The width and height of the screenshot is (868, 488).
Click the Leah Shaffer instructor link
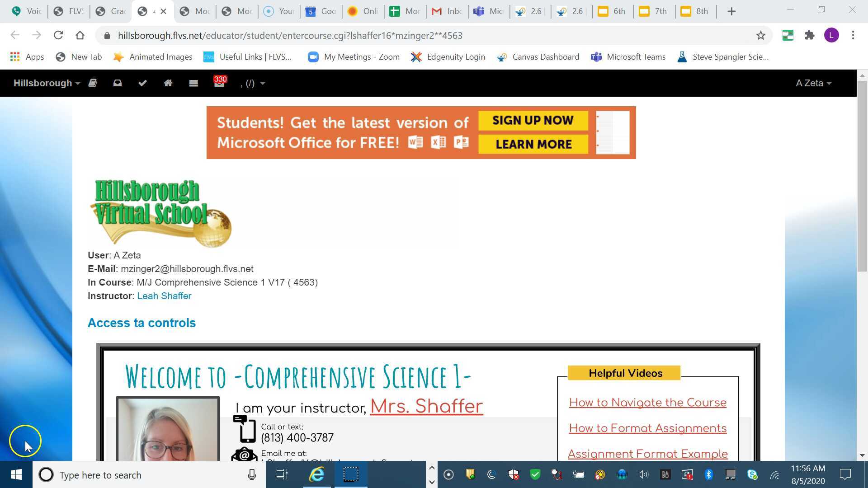pyautogui.click(x=164, y=296)
